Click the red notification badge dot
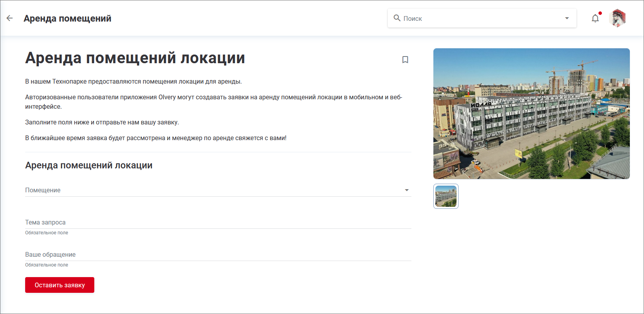Screen dimensions: 644x314 point(600,13)
